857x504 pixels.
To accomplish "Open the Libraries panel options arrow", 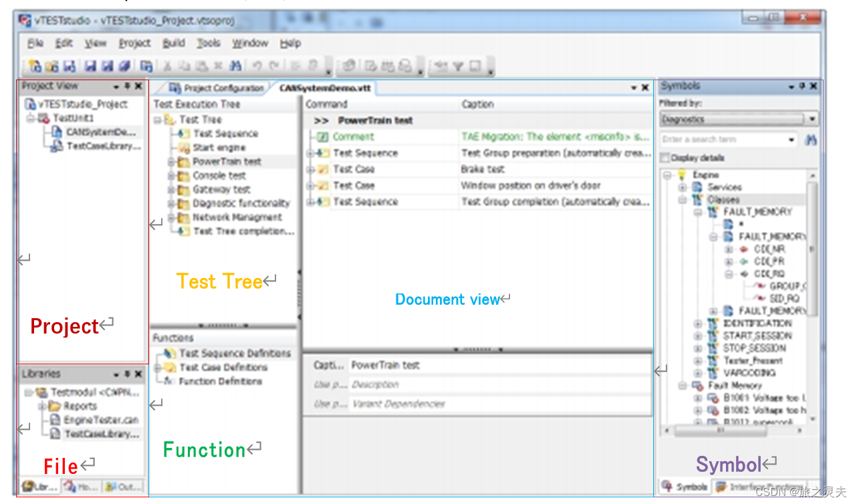I will point(116,374).
